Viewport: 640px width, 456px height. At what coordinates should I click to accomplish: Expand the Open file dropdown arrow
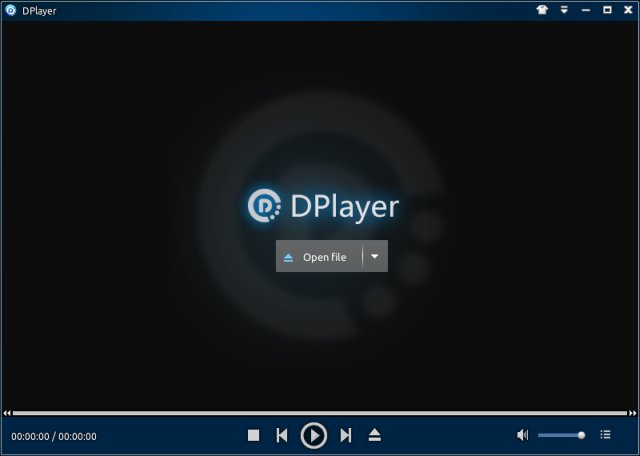pos(375,256)
